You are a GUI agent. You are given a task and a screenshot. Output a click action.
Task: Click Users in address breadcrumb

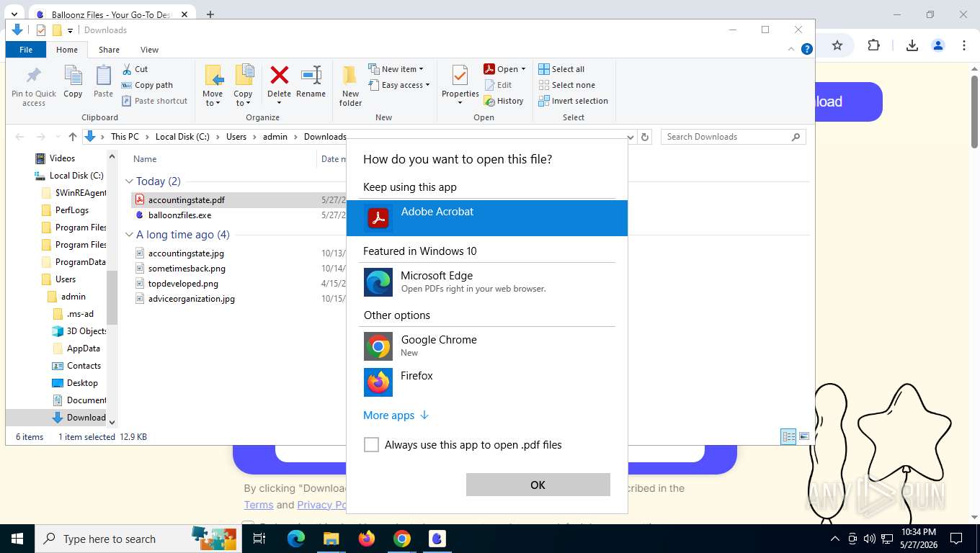coord(236,137)
